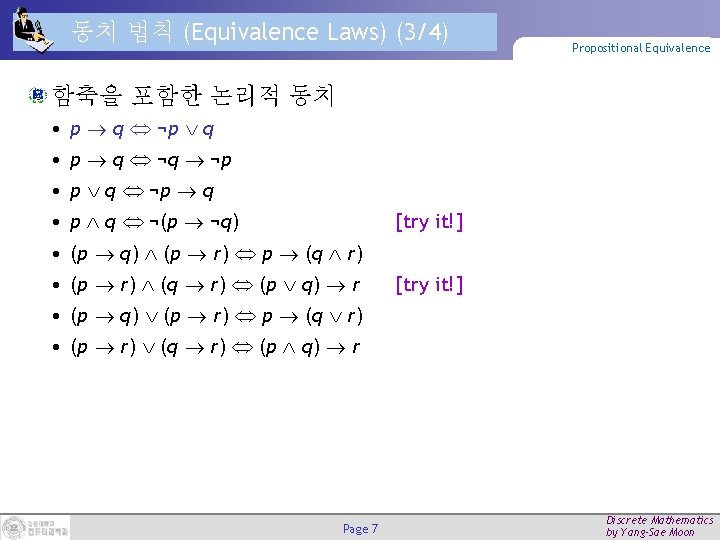Click formula '(p → r) ∨ (q → r) ⇔ (p ∧ q) → r'
The height and width of the screenshot is (540, 720).
tap(215, 347)
